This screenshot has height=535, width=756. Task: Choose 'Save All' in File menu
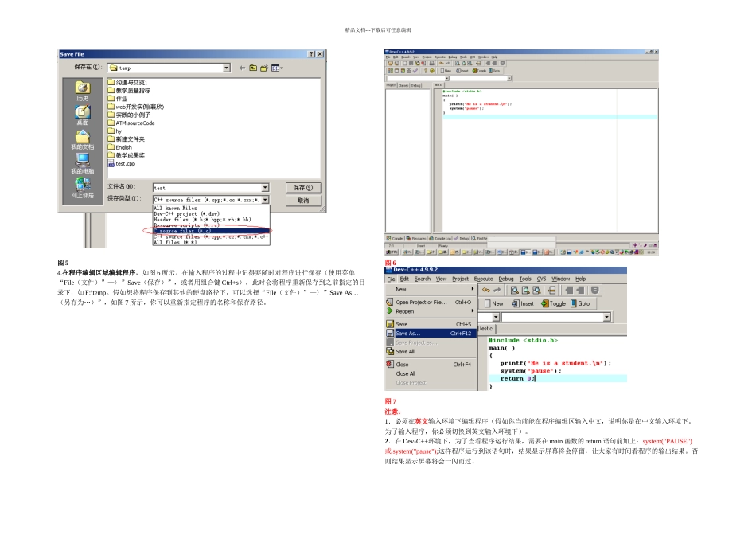[x=431, y=352]
